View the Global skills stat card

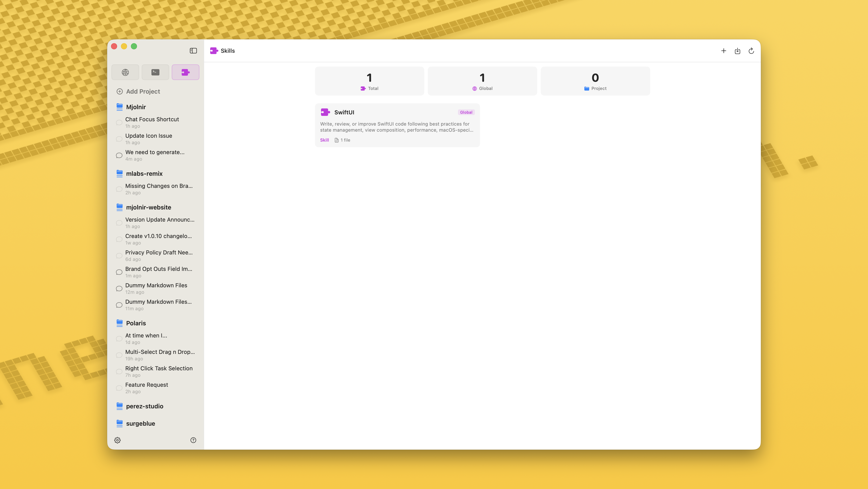[482, 81]
